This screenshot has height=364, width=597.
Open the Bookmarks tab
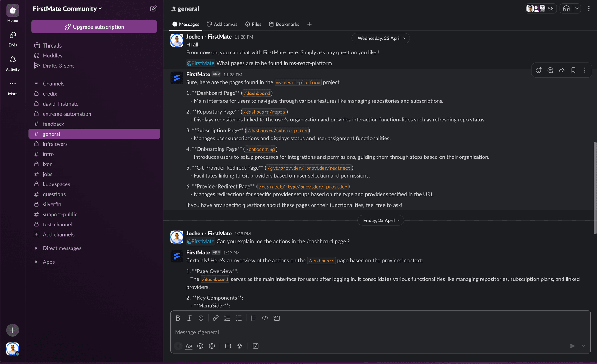click(x=284, y=24)
